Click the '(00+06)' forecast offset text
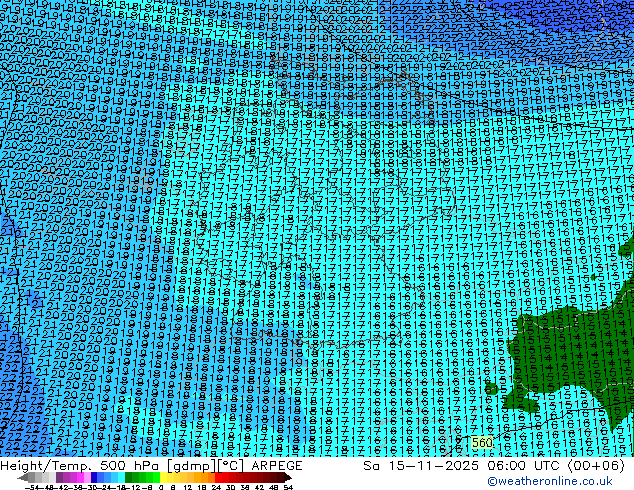This screenshot has width=634, height=490. [596, 466]
